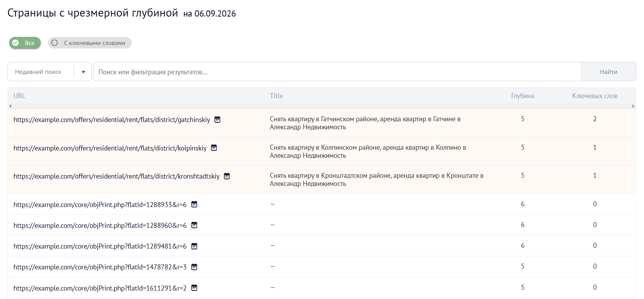Open details icon for flatId=1289481 URL
Image resolution: width=644 pixels, height=299 pixels.
coord(194,246)
